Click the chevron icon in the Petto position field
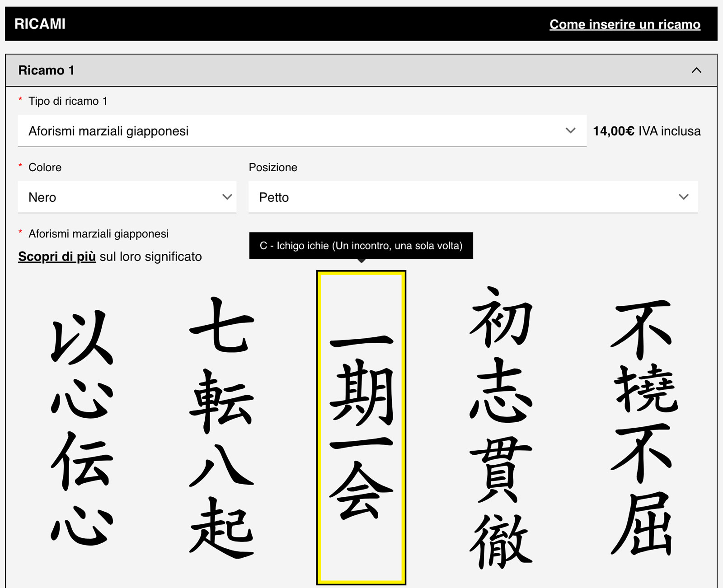The height and width of the screenshot is (588, 723). point(683,197)
